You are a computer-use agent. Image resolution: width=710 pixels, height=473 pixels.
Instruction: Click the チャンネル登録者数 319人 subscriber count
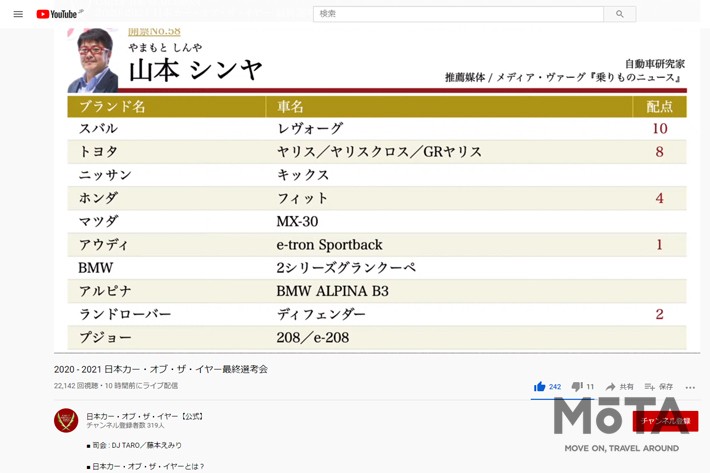(x=125, y=425)
